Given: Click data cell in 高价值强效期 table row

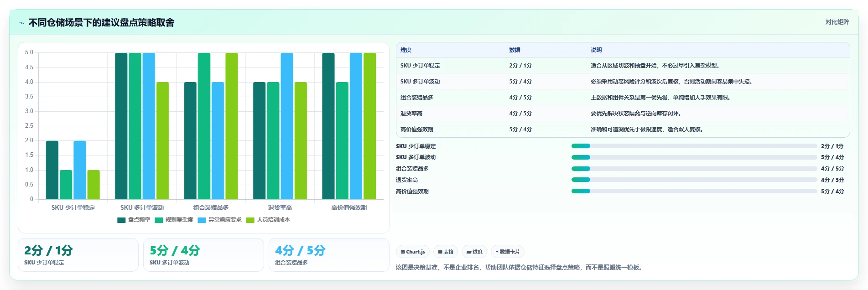Looking at the screenshot, I should (520, 129).
